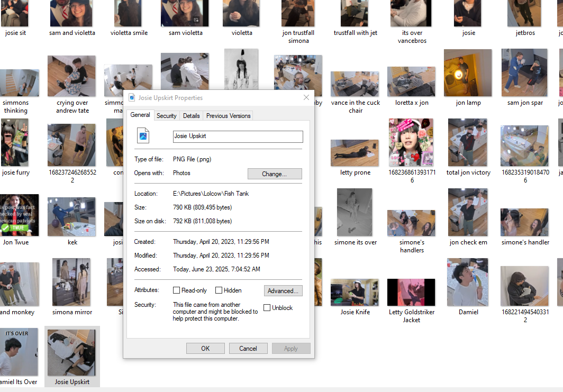Select the 'loretta x jon' thumbnail
Viewport: 563px width, 392px height.
[x=411, y=81]
